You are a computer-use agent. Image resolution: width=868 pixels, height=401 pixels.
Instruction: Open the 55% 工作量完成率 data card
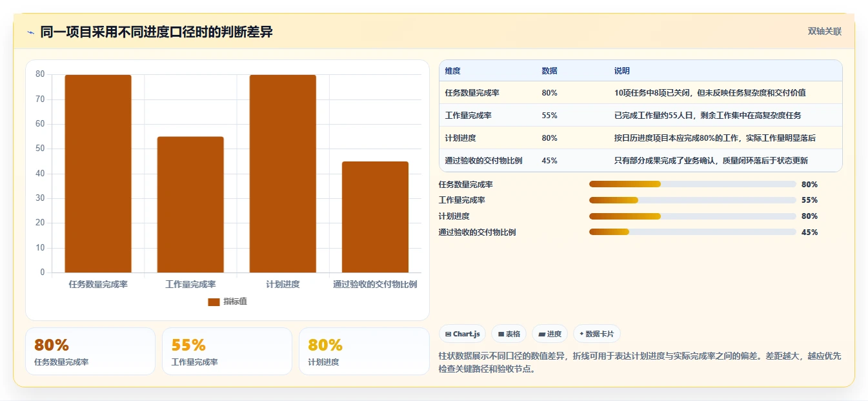click(x=227, y=351)
